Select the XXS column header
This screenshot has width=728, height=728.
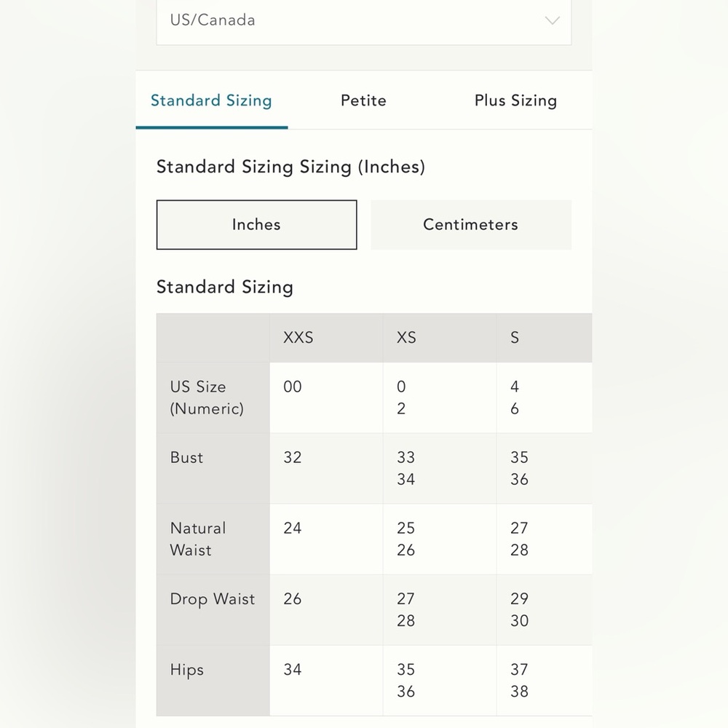coord(326,338)
